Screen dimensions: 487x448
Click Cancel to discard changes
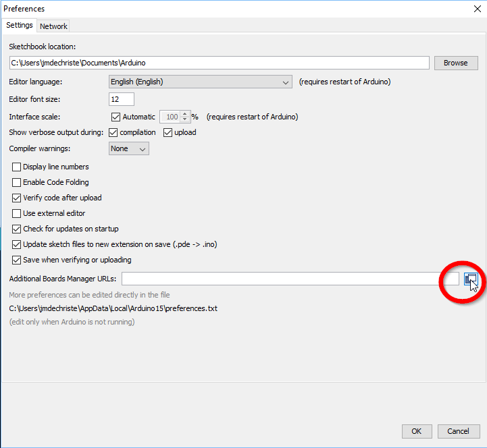459,431
